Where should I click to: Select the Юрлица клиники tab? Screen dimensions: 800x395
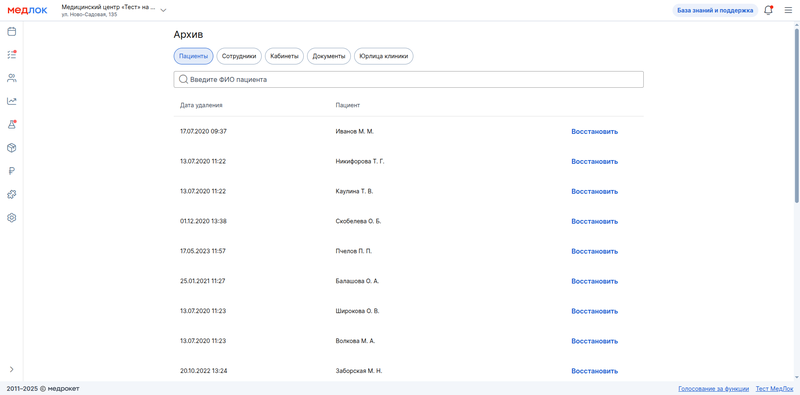(384, 56)
